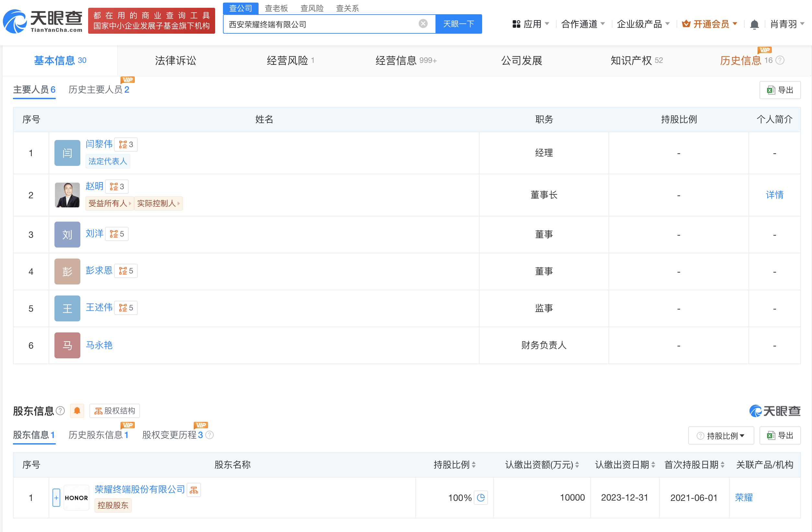812x532 pixels.
Task: Click the notification bell in the header
Action: click(x=754, y=24)
